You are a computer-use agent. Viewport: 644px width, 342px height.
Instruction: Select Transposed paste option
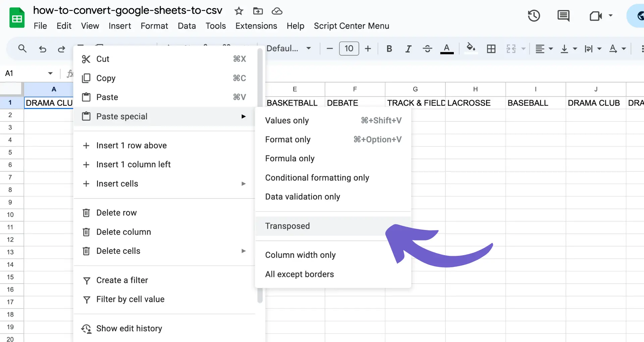click(333, 226)
